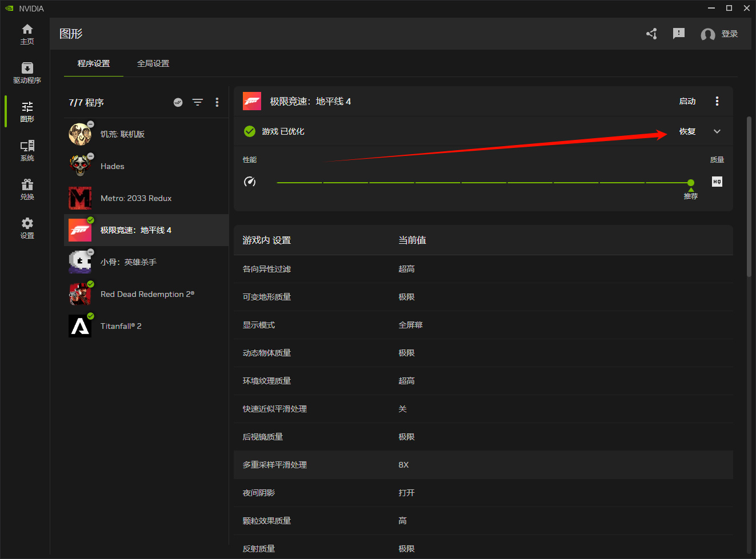Click the 小骨 skull game icon
Viewport: 756px width, 559px height.
[80, 262]
